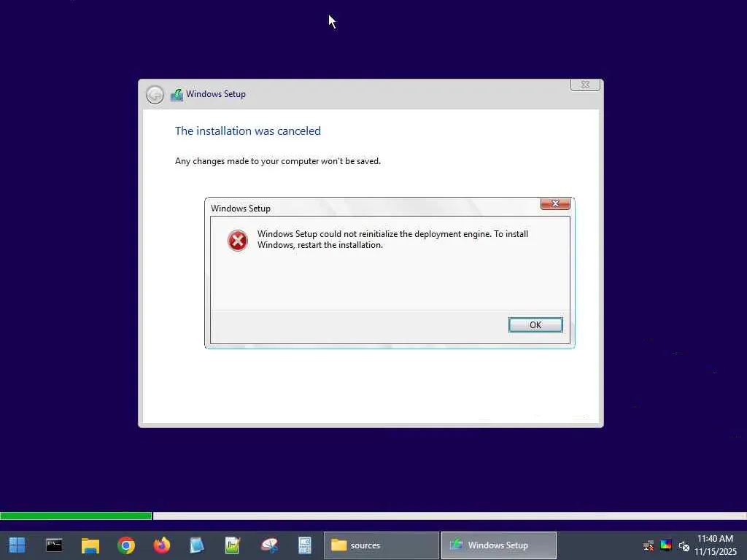Close the deployment engine error dialog
The width and height of the screenshot is (747, 560).
pyautogui.click(x=555, y=203)
